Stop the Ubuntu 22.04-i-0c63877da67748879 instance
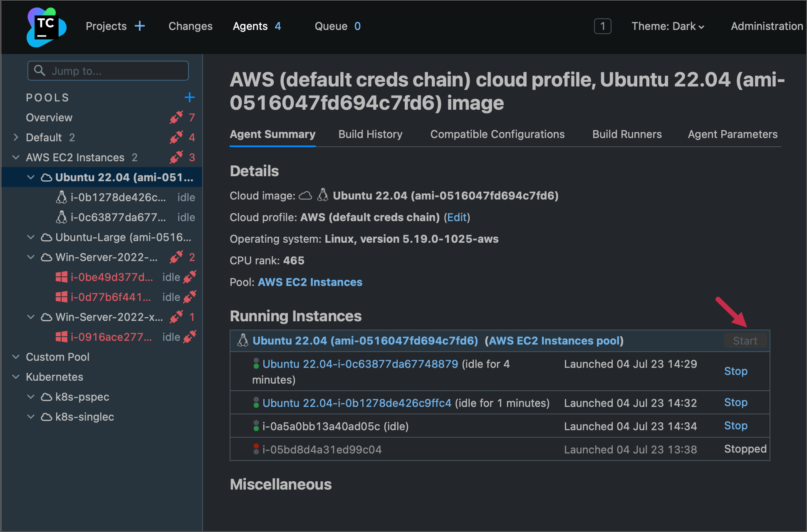807x532 pixels. tap(736, 370)
